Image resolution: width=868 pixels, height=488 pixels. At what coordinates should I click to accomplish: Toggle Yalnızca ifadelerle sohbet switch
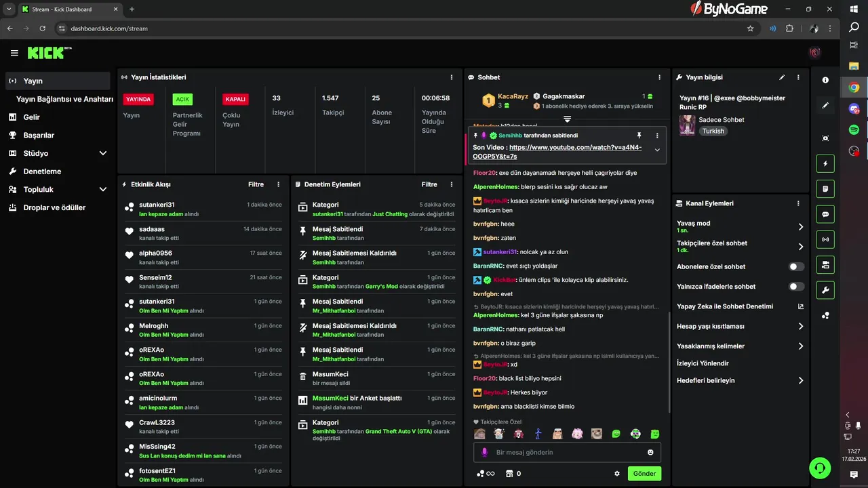pyautogui.click(x=797, y=287)
